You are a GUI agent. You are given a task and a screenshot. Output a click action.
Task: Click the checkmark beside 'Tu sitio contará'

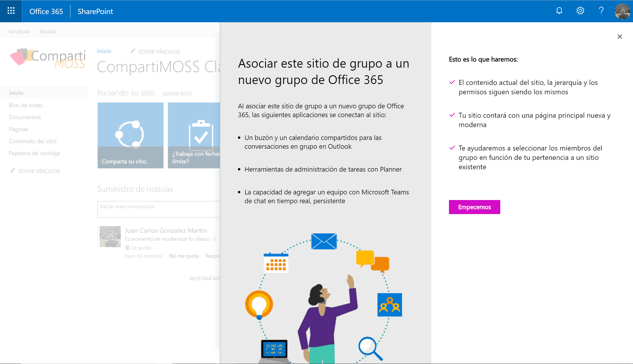(452, 115)
